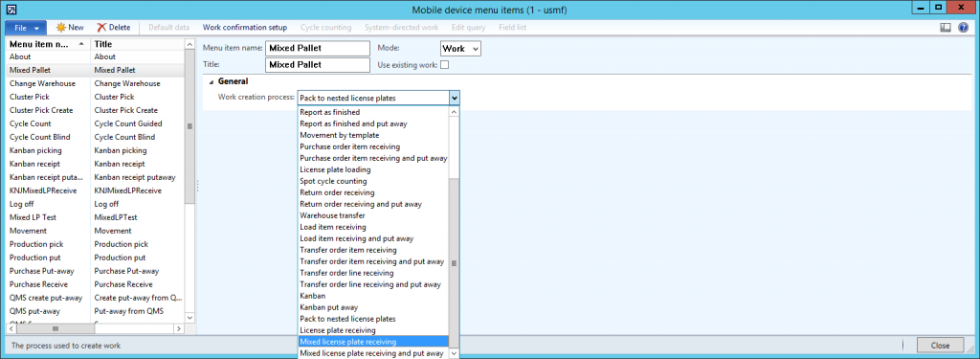Select the Purchase Receive row
Screen dimensions: 980x359
coord(95,284)
